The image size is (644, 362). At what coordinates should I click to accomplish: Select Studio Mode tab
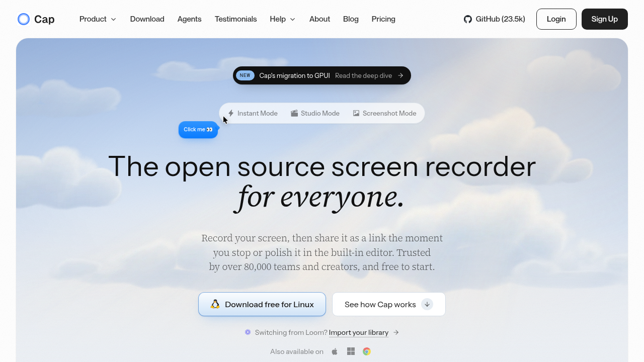pyautogui.click(x=315, y=113)
